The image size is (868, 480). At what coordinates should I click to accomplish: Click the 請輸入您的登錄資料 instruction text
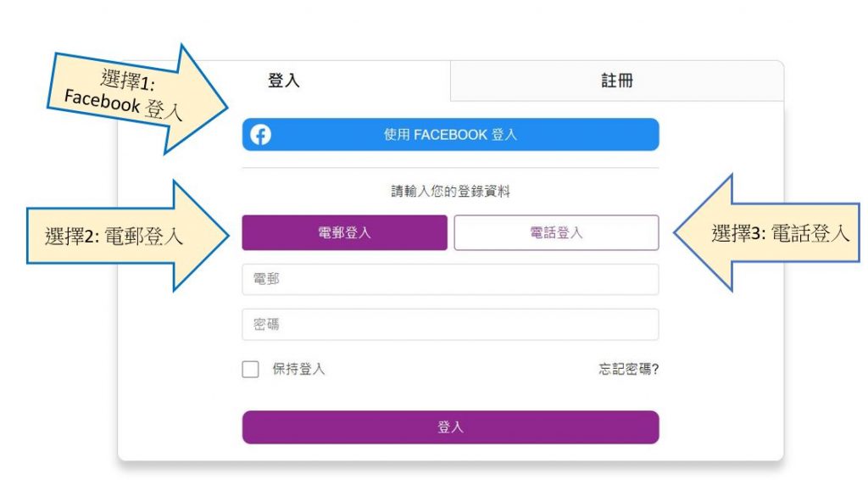point(450,192)
